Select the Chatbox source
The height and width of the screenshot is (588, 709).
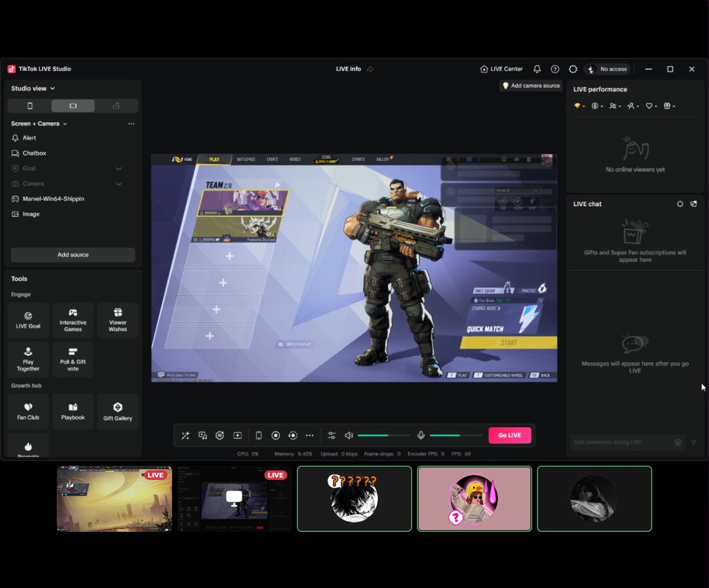[73, 153]
